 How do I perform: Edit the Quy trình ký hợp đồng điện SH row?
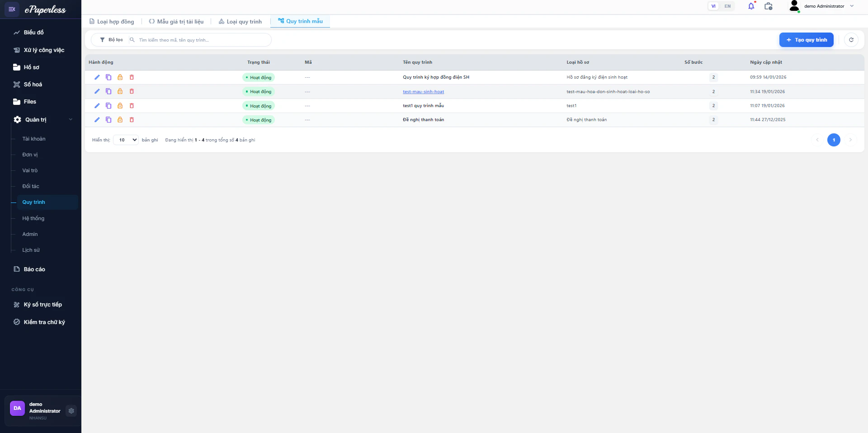[97, 77]
